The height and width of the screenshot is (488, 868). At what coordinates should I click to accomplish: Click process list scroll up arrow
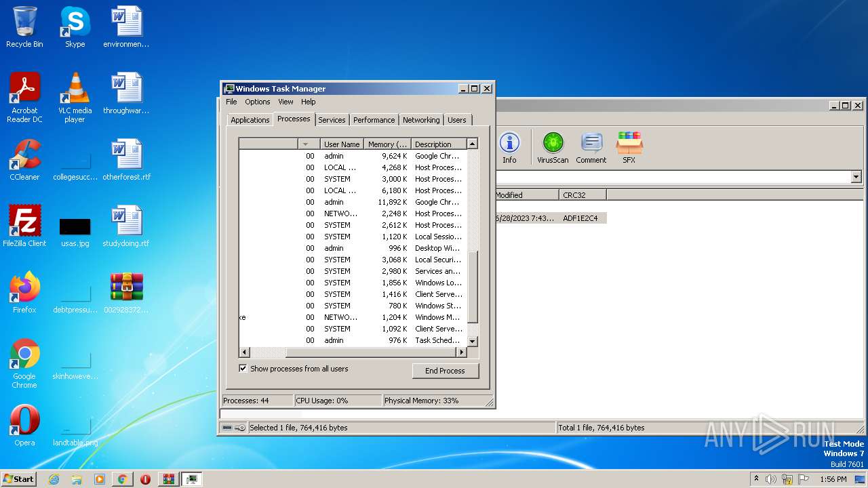[473, 144]
